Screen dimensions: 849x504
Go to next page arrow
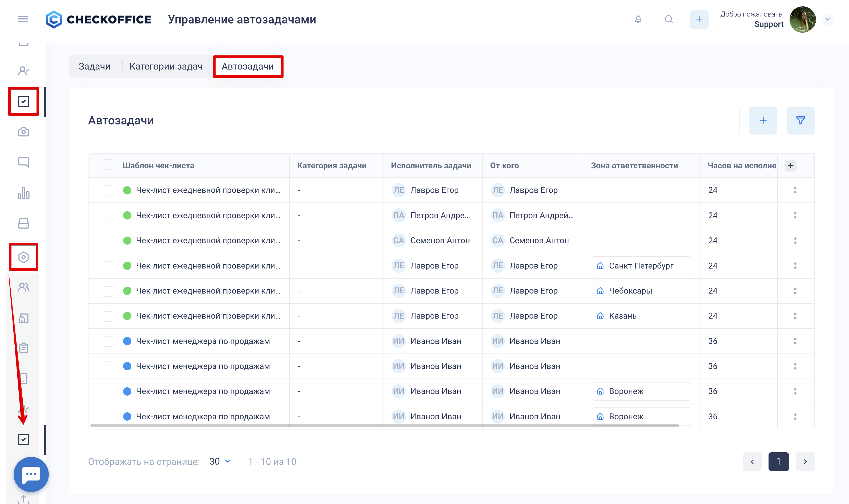805,462
